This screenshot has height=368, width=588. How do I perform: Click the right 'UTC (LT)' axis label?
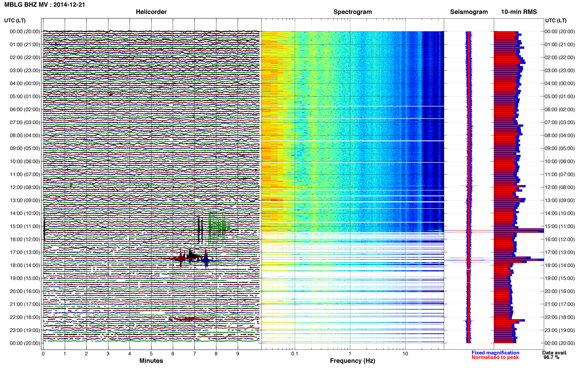click(x=556, y=20)
